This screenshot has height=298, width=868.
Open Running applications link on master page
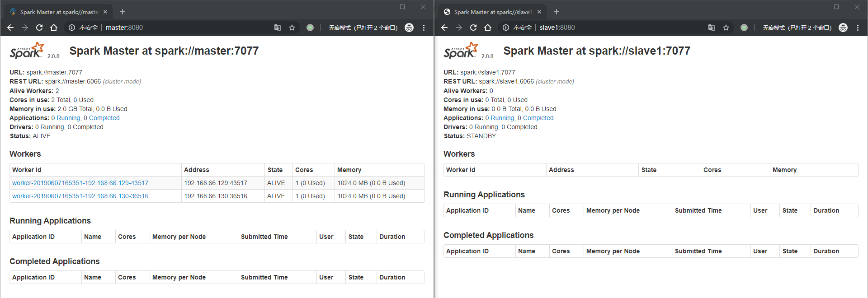pos(68,118)
